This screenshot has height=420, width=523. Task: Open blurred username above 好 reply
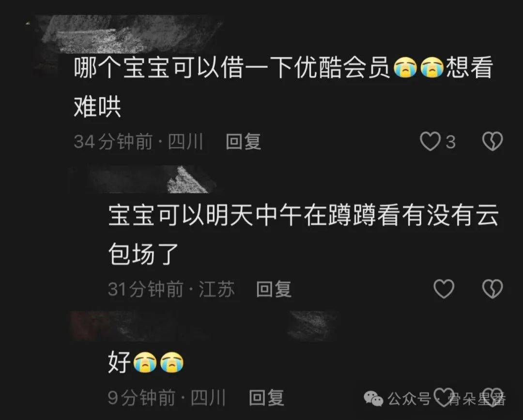coord(203,326)
